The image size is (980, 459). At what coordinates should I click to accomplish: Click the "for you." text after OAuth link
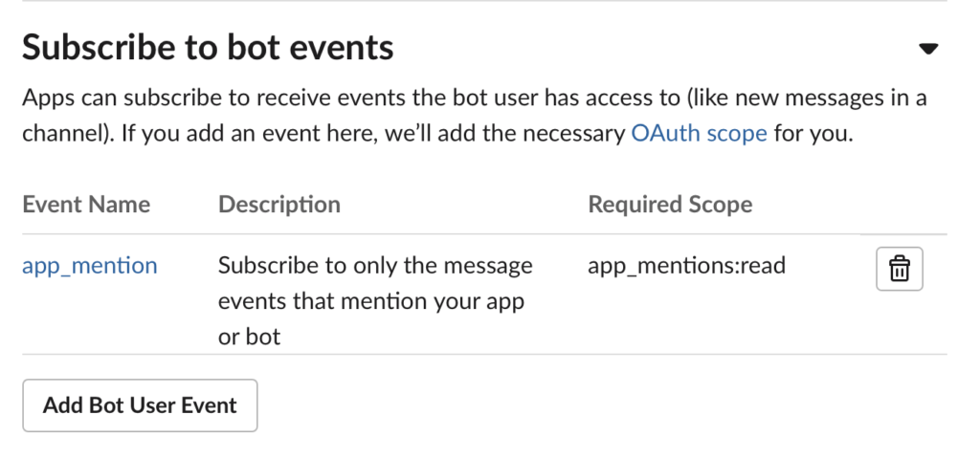(813, 133)
